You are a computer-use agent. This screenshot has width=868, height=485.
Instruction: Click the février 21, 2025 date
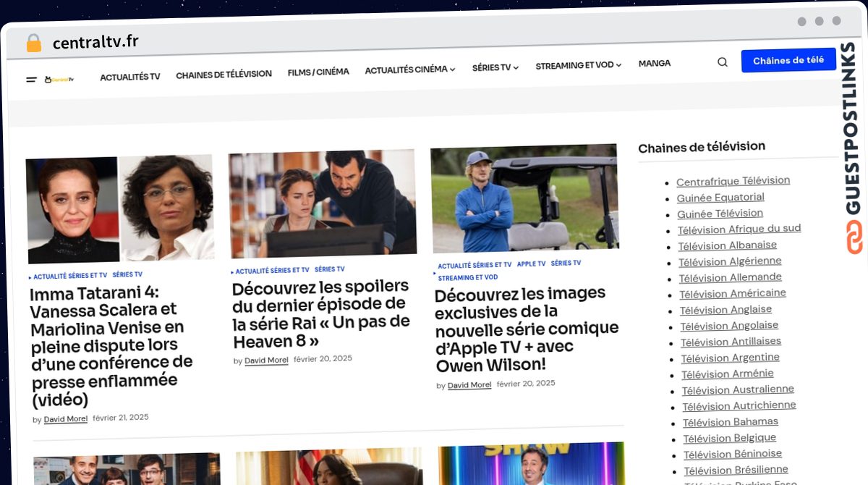click(121, 418)
